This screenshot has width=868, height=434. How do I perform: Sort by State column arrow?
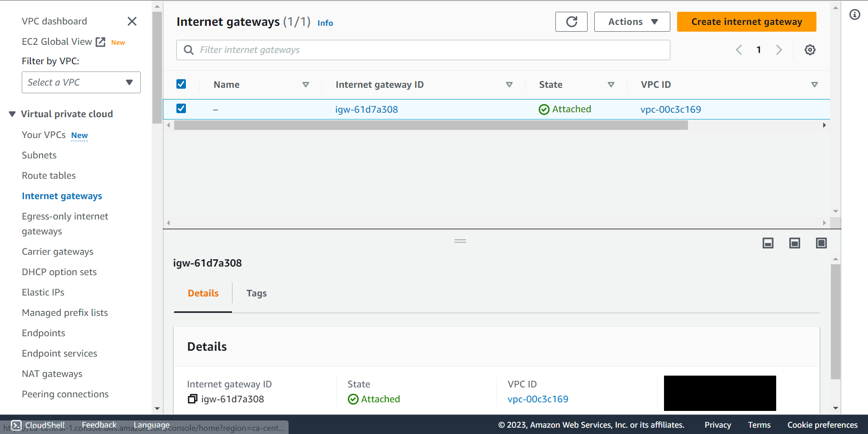point(611,85)
